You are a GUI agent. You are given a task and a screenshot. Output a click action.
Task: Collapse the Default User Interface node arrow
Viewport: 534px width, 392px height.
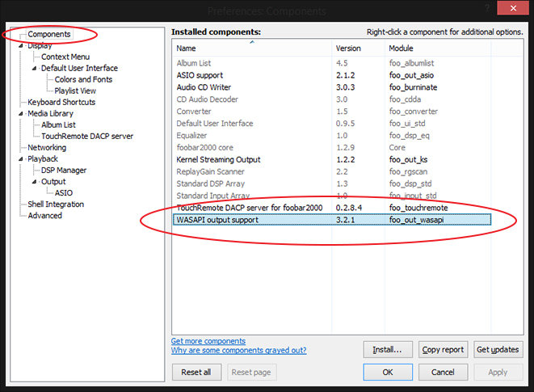coord(35,69)
